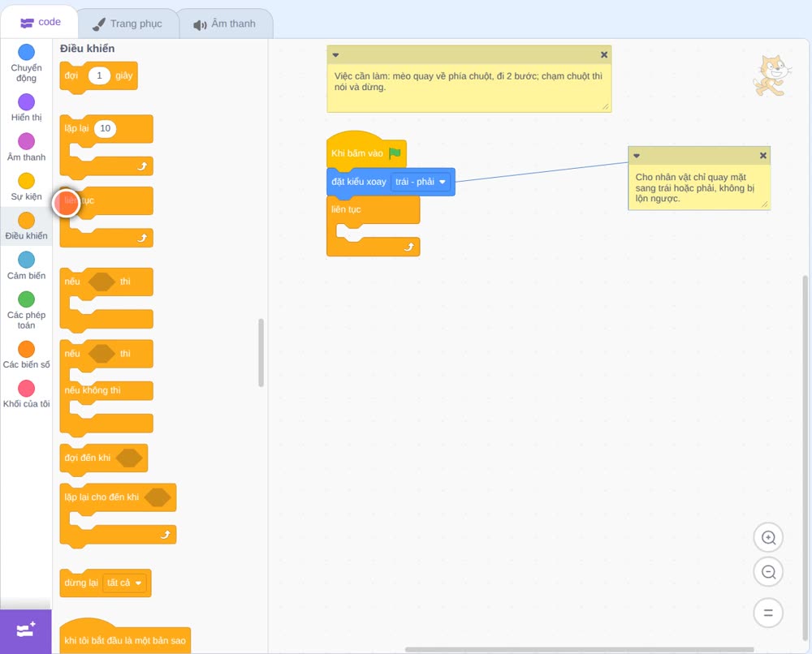Click the condition slot in 'đợi đến khi' block
The height and width of the screenshot is (654, 812).
tap(129, 458)
